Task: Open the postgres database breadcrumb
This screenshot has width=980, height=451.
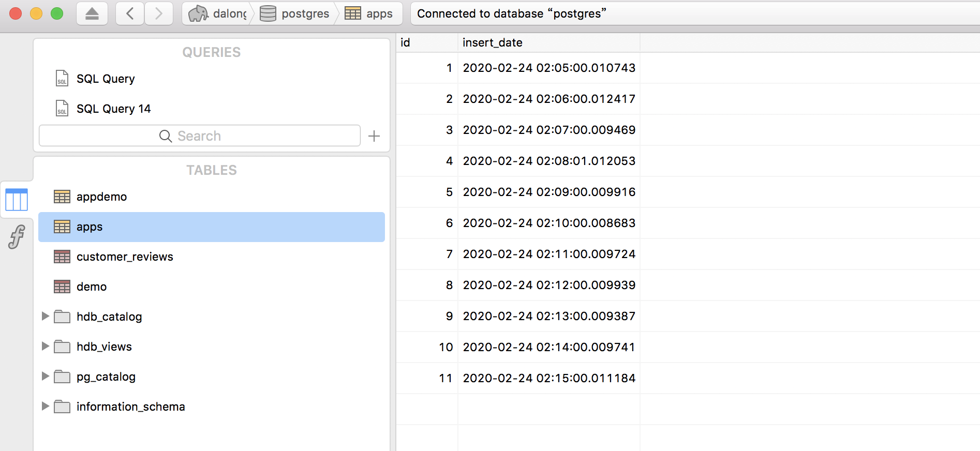Action: click(x=295, y=13)
